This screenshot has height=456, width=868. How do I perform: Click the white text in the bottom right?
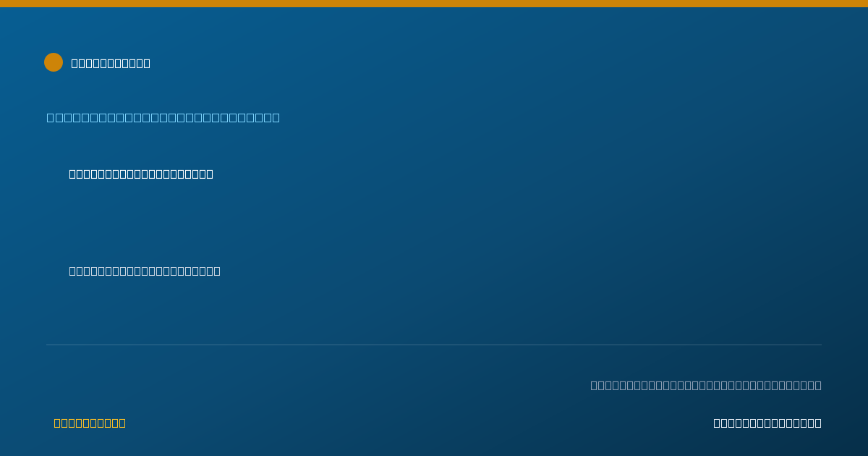[x=767, y=423]
